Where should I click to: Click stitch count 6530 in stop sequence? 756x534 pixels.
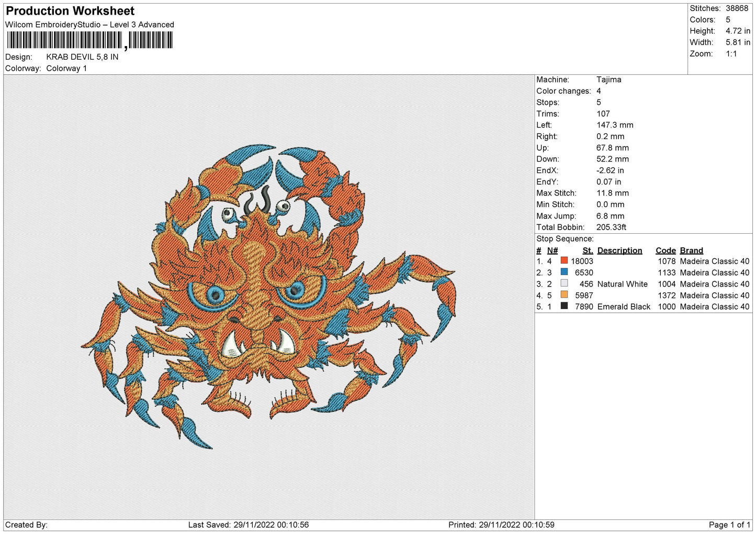click(x=584, y=272)
